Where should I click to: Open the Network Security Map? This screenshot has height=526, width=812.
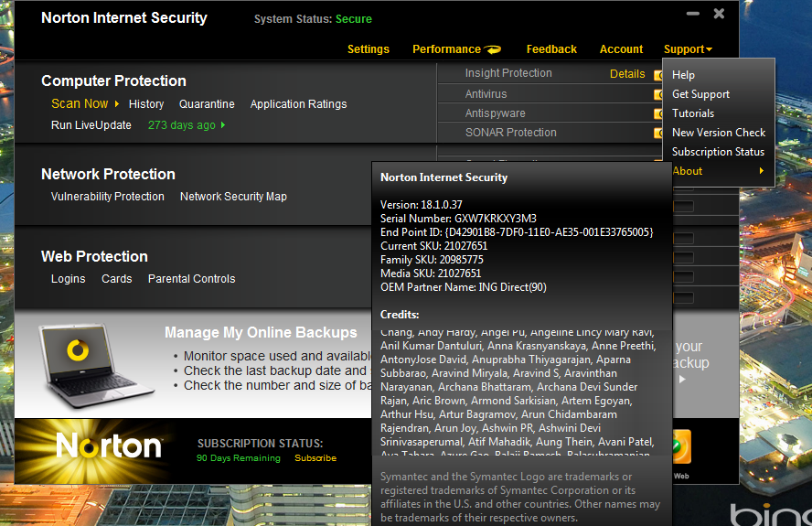coord(233,197)
